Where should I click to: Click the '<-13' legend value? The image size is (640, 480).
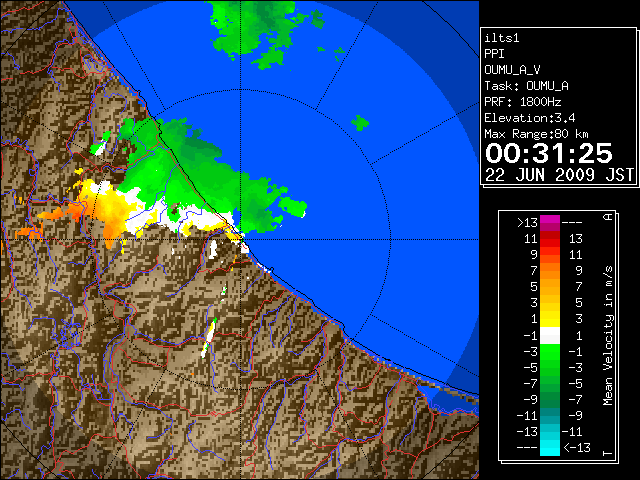[x=577, y=447]
